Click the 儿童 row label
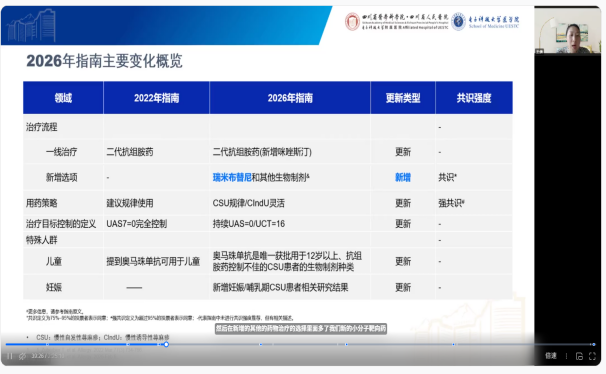The height and width of the screenshot is (374, 606). pyautogui.click(x=54, y=262)
